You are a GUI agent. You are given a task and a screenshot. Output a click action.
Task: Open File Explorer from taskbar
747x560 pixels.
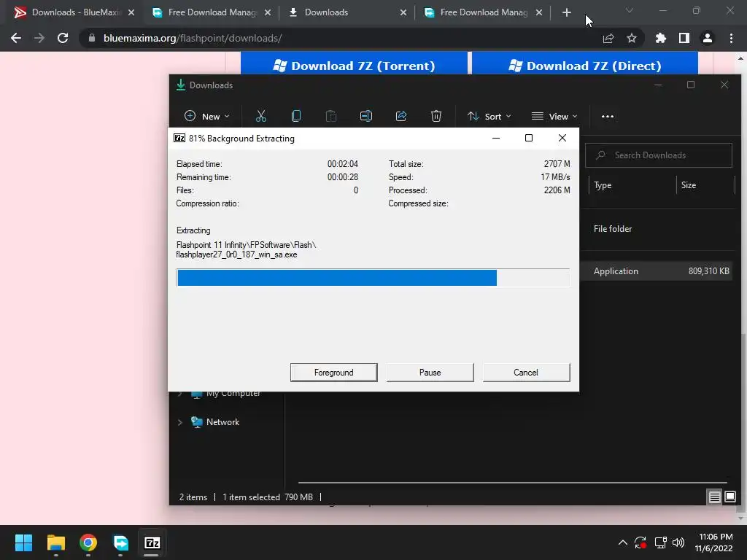point(55,542)
